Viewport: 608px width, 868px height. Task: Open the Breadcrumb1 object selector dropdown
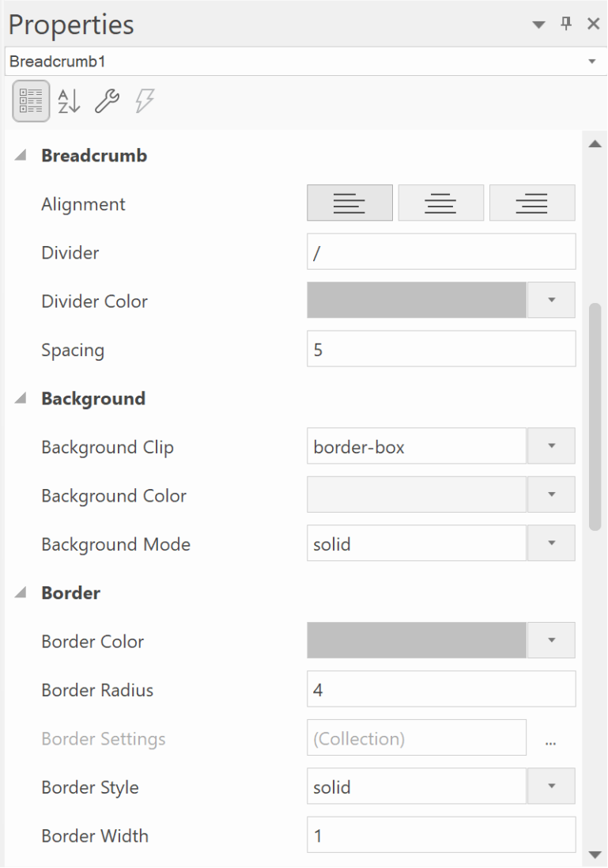pyautogui.click(x=592, y=62)
